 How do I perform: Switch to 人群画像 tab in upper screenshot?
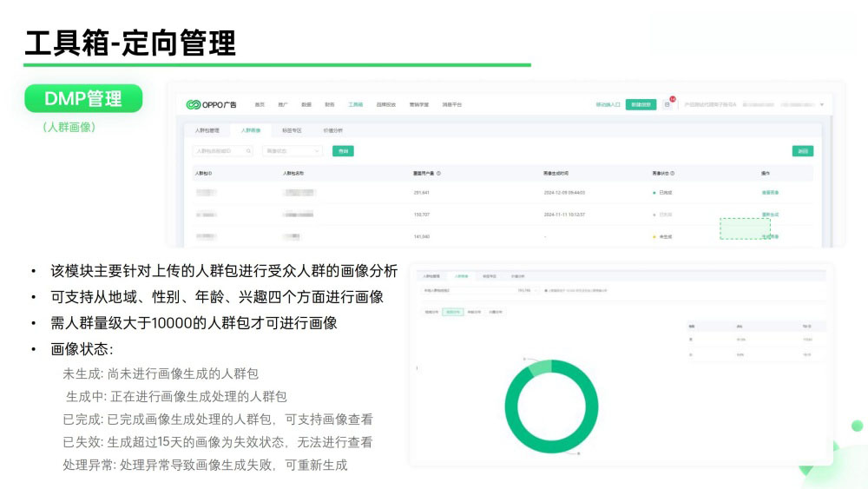pos(251,130)
